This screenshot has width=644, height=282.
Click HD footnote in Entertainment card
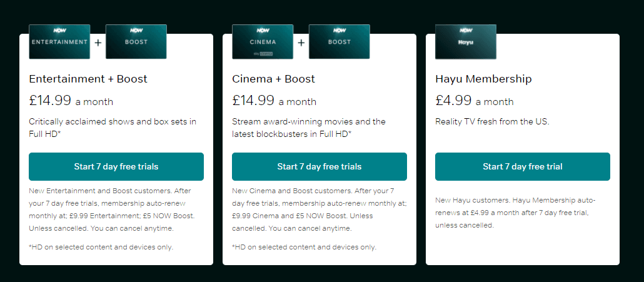101,247
